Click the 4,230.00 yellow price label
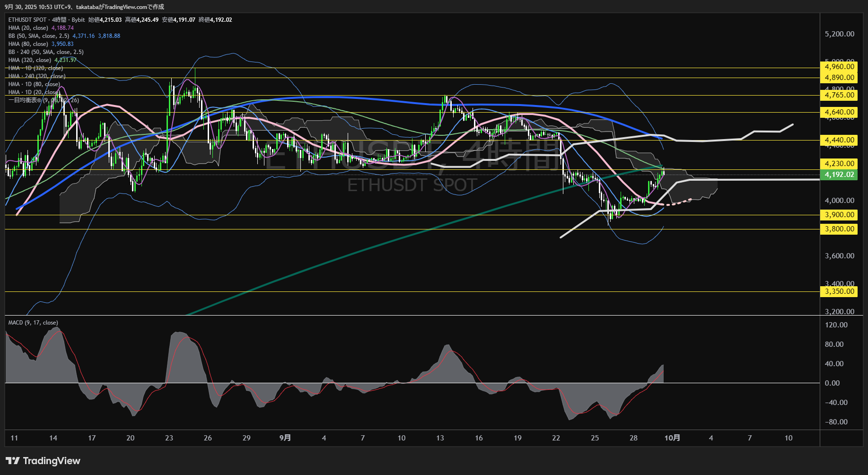The width and height of the screenshot is (868, 475). [840, 164]
